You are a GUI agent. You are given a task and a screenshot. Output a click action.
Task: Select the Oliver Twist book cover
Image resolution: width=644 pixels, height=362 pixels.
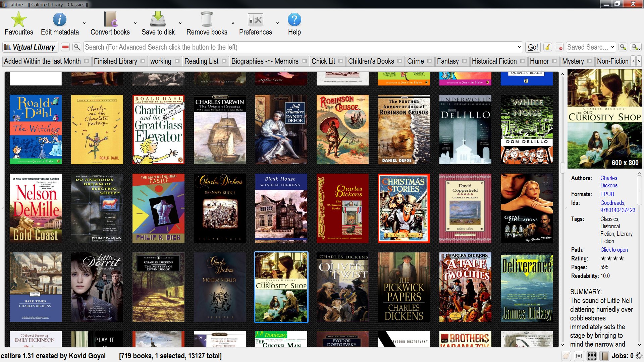[x=342, y=287]
